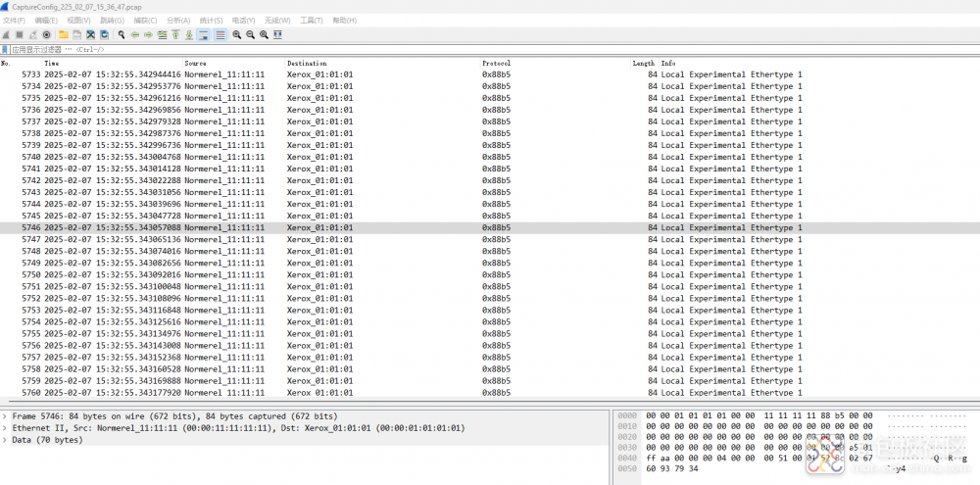Click timestamp 15:32:55.343004768 in packet 5740
The width and height of the screenshot is (980, 485).
point(138,157)
